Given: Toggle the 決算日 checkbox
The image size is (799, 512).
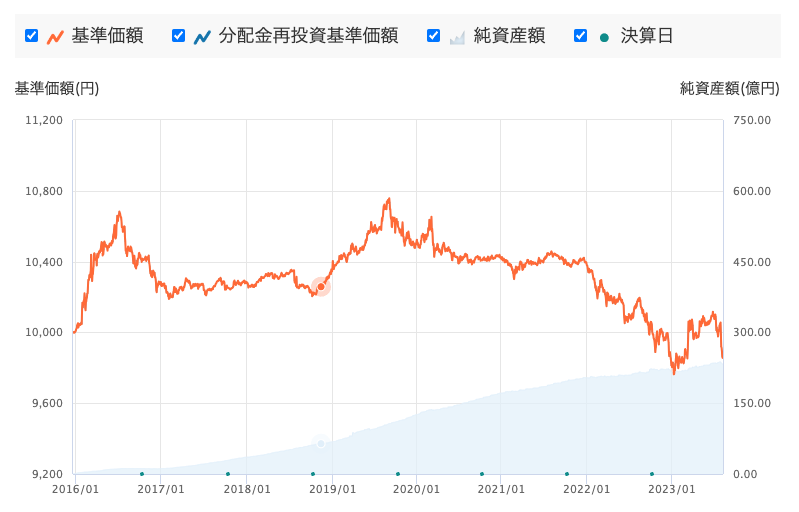Looking at the screenshot, I should click(581, 36).
